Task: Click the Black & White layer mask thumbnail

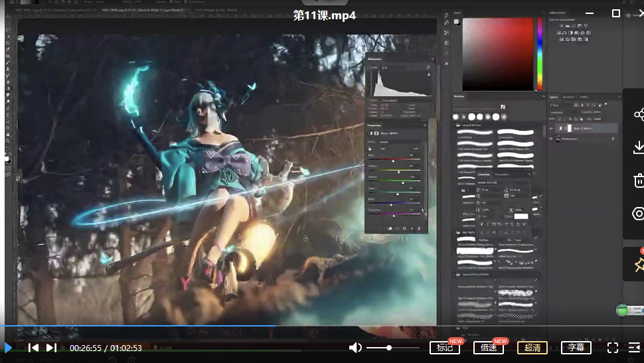Action: [x=569, y=129]
